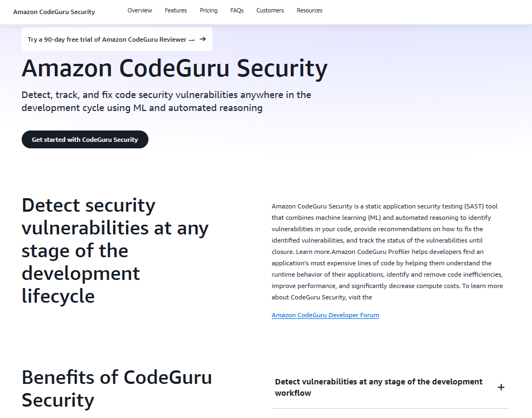Click Learn more text inside the description paragraph
The image size is (532, 418).
click(x=313, y=252)
